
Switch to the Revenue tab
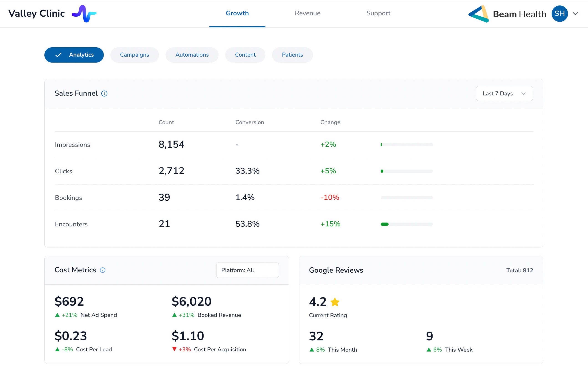(x=307, y=13)
